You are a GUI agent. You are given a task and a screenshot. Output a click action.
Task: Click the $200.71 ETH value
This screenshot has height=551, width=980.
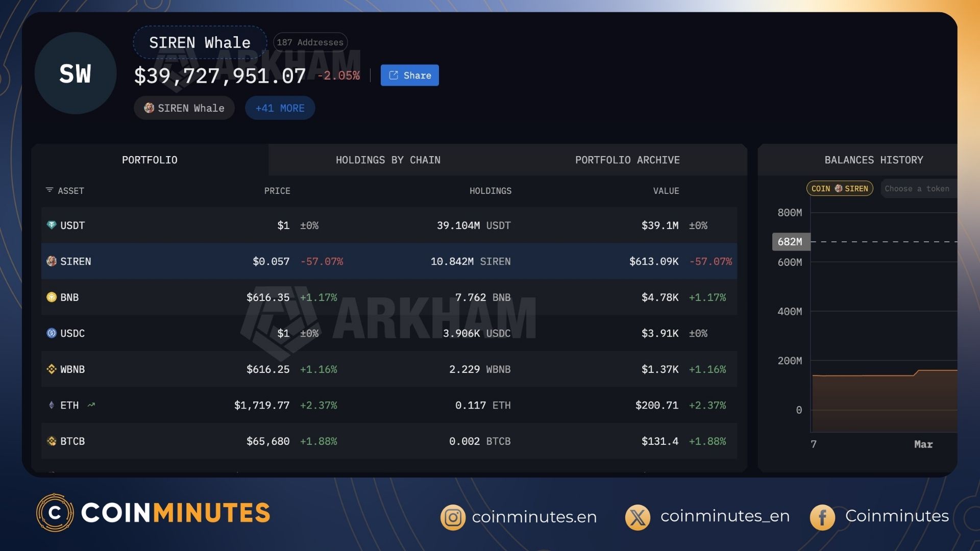(657, 405)
